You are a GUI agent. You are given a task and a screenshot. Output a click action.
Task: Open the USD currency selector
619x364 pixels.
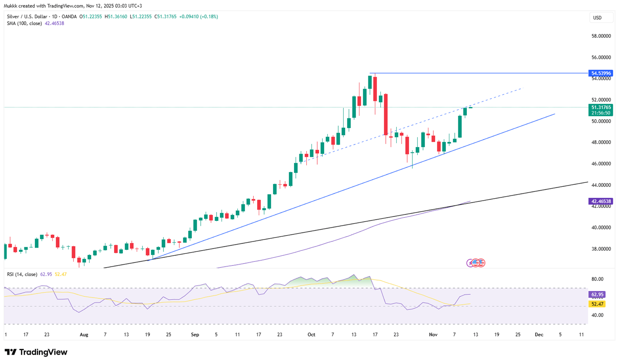tap(597, 18)
